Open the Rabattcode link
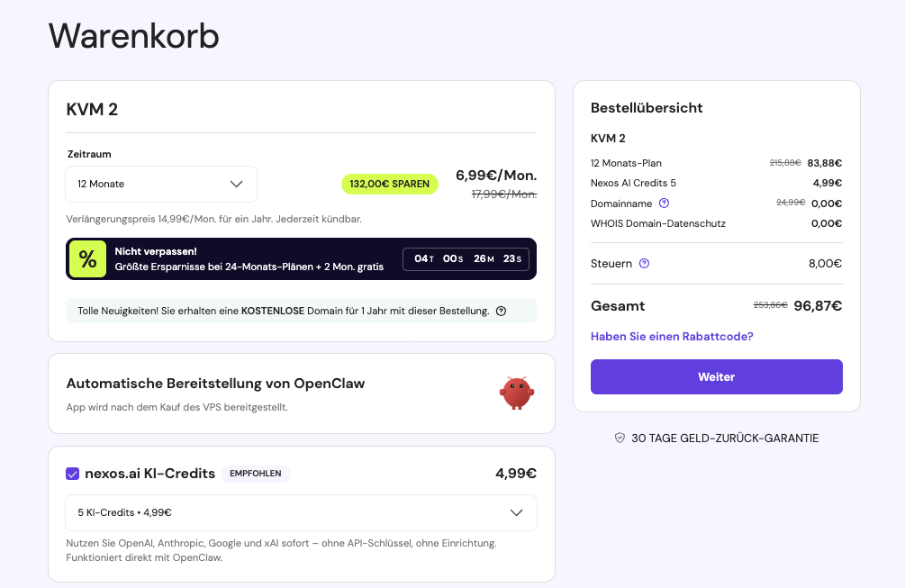This screenshot has height=588, width=905. [671, 336]
